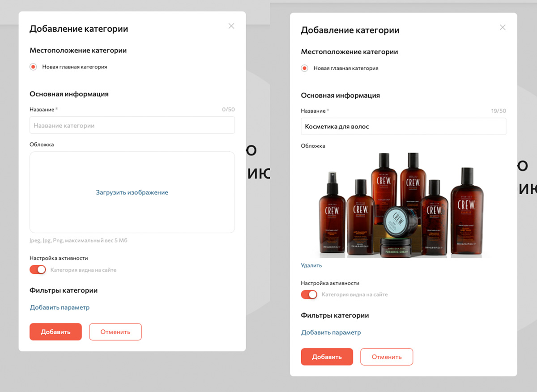Image resolution: width=537 pixels, height=392 pixels.
Task: Click 'Фильтры категории' heading in left dialog
Action: coord(64,290)
